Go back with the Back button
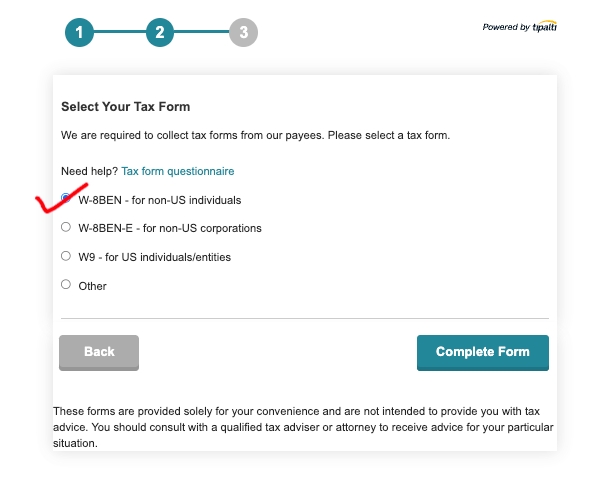 click(99, 353)
